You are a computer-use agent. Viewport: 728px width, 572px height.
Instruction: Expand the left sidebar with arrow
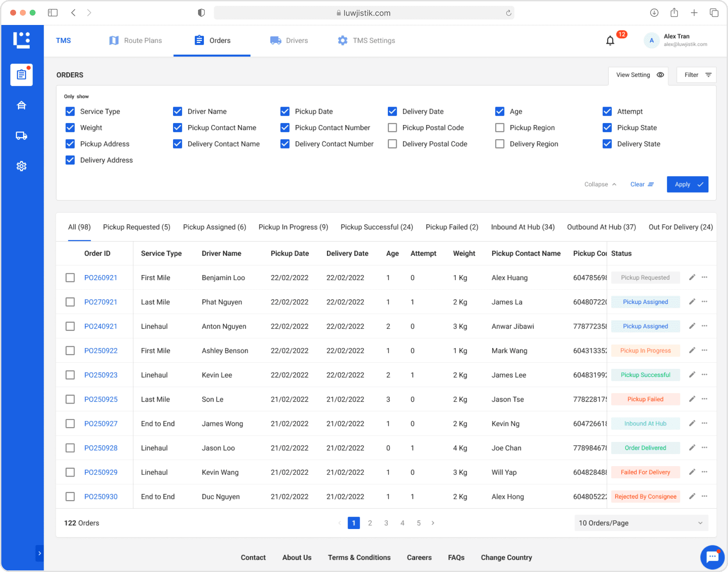[39, 553]
